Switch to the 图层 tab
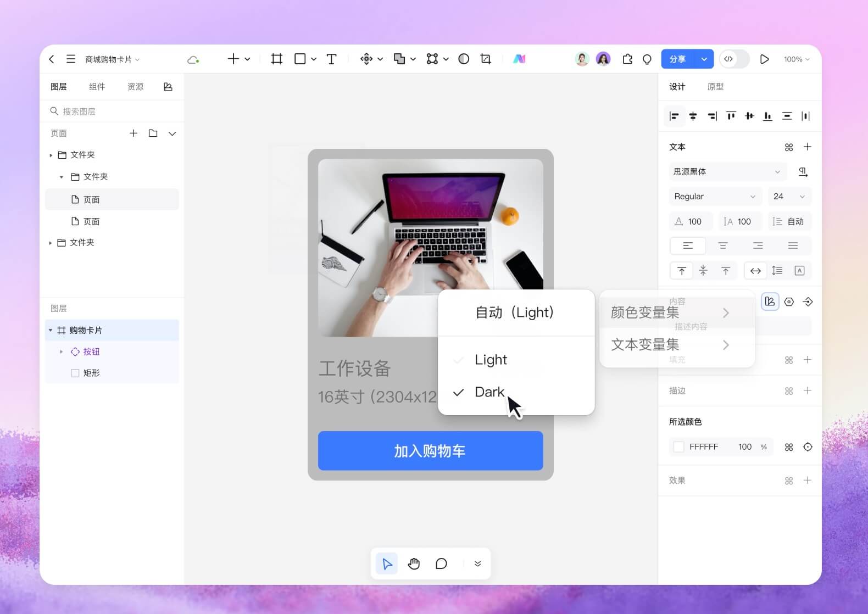Viewport: 868px width, 614px height. [x=59, y=87]
